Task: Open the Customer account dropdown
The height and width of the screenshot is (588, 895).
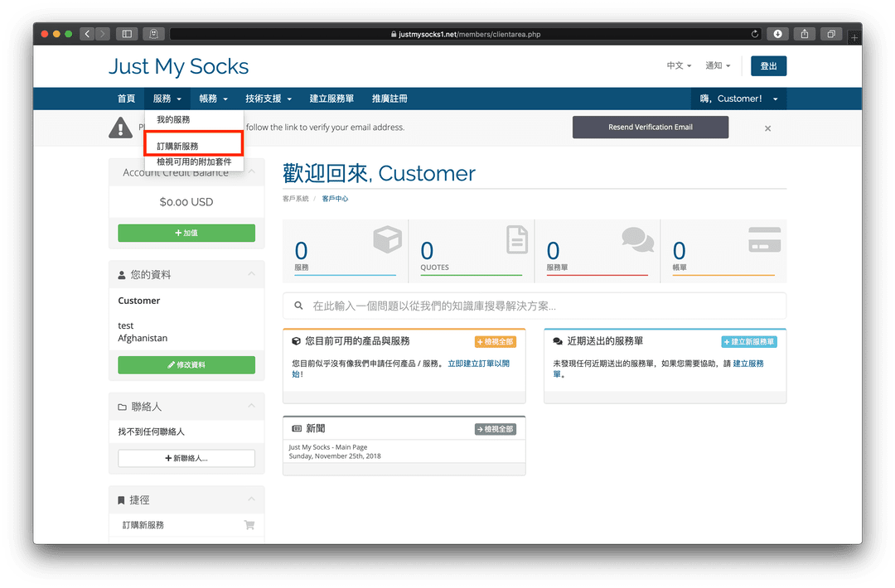Action: tap(738, 99)
